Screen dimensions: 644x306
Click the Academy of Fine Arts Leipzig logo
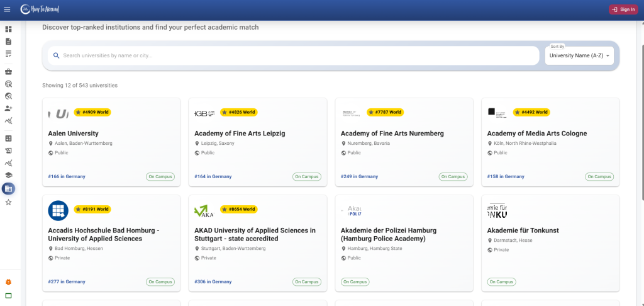tap(204, 113)
